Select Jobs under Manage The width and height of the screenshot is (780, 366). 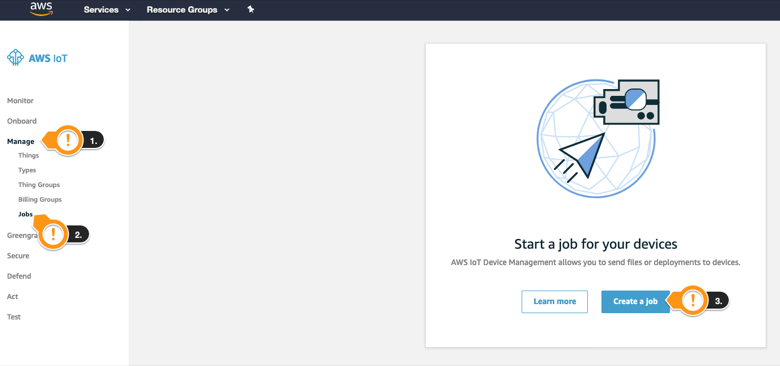pyautogui.click(x=25, y=214)
